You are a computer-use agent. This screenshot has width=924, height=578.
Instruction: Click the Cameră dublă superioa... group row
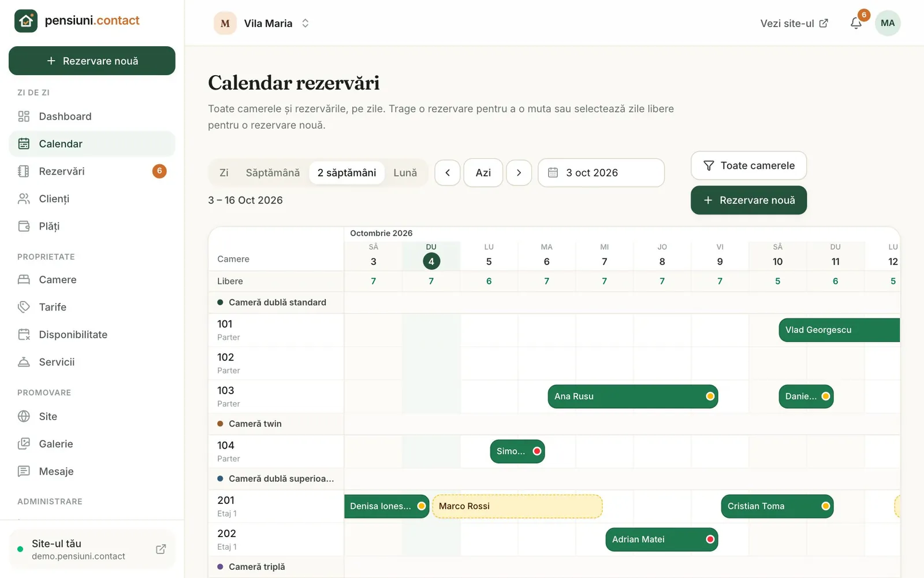[x=276, y=479]
